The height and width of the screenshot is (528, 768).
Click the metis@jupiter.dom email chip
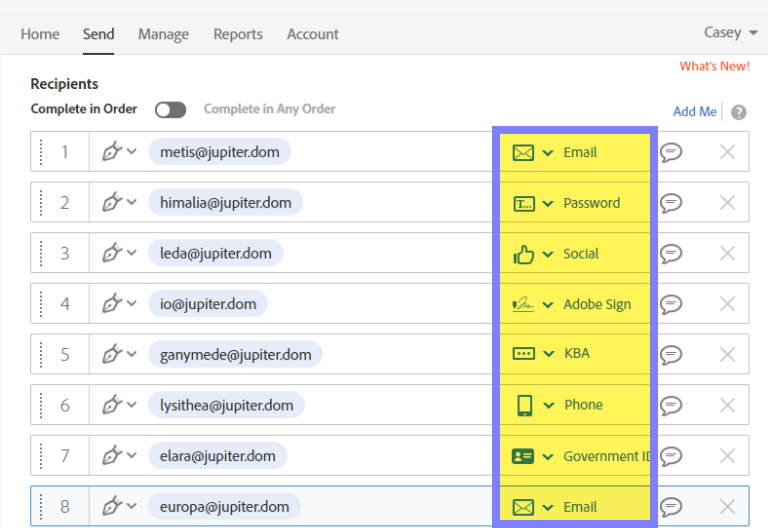(x=219, y=152)
